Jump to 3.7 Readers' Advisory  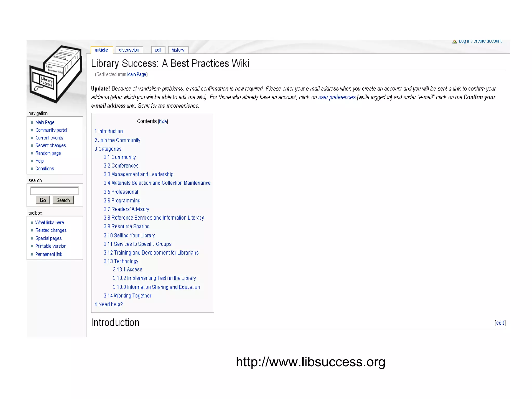tap(127, 209)
